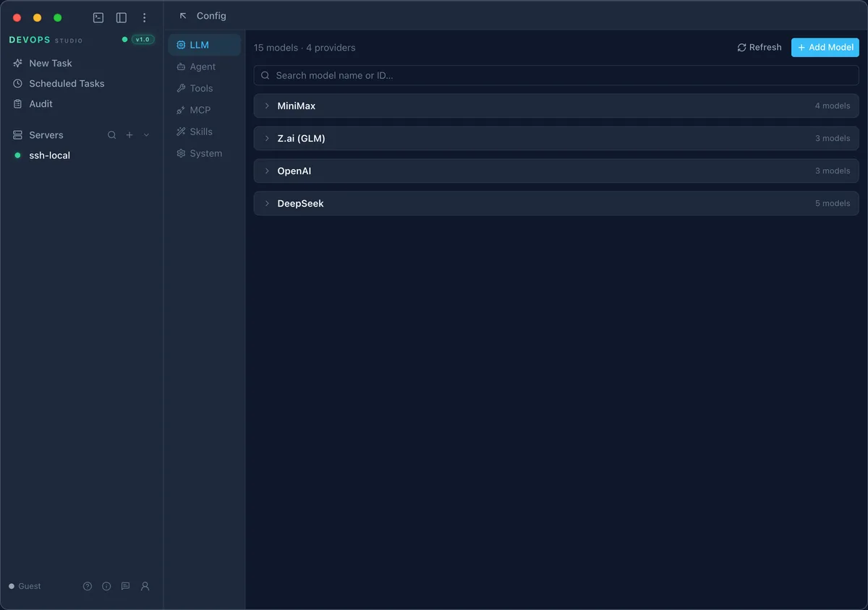Click the Config page title
This screenshot has height=610, width=868.
pyautogui.click(x=211, y=16)
